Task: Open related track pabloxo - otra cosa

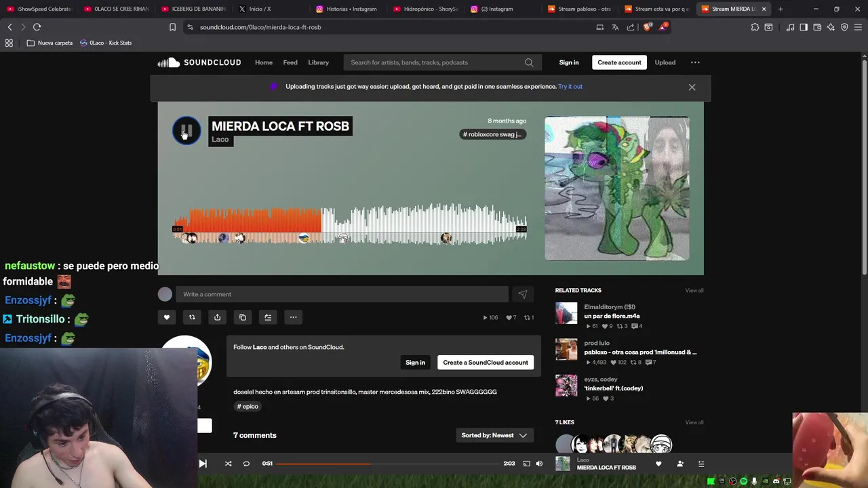Action: [640, 352]
